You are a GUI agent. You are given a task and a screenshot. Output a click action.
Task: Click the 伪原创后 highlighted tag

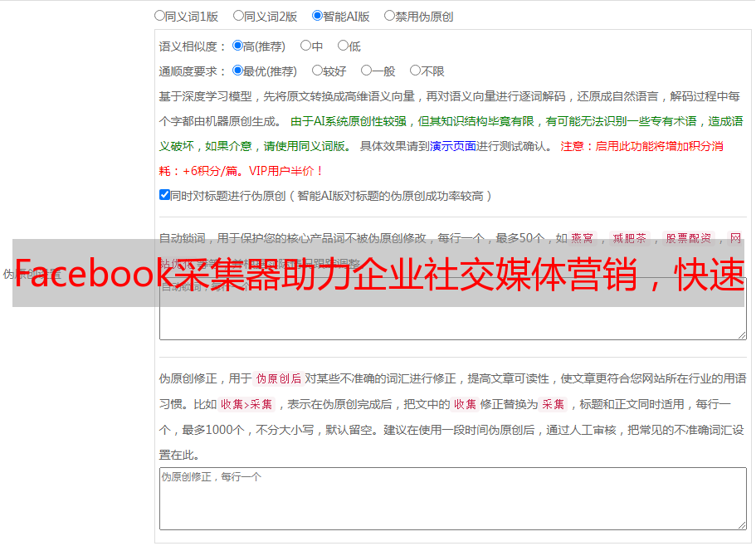[279, 378]
